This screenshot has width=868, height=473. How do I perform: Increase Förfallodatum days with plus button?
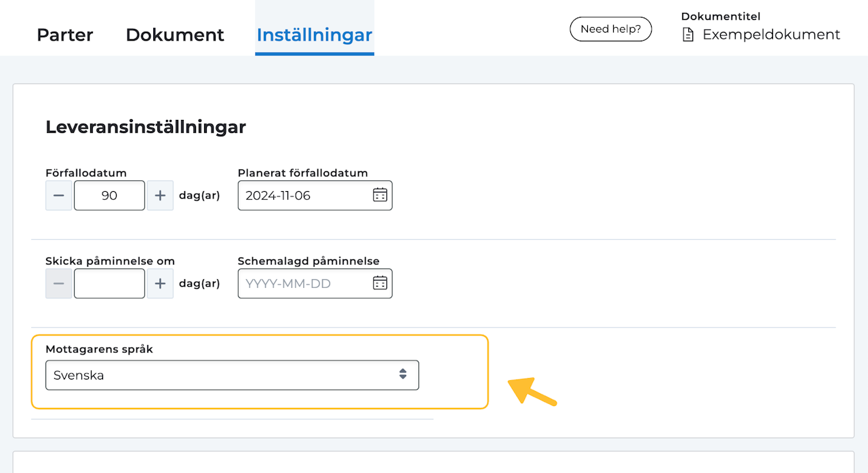coord(160,196)
